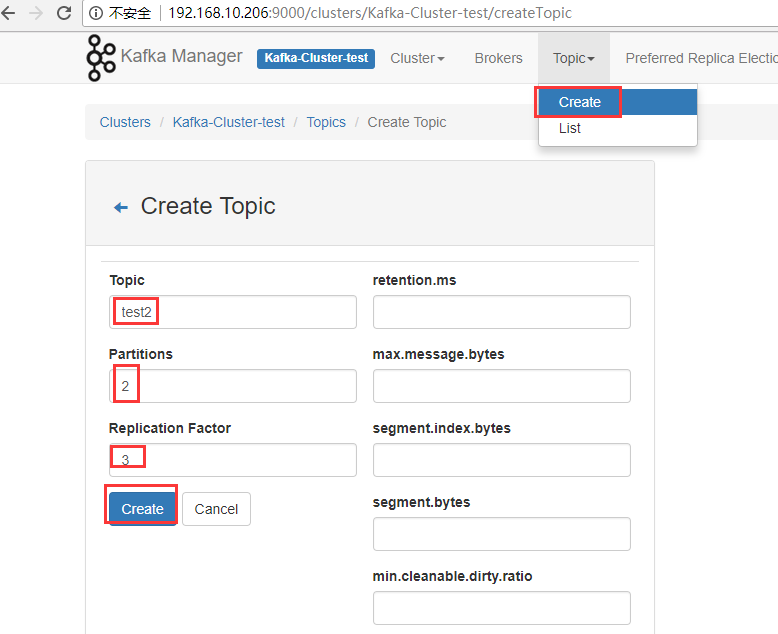Open Preferred Replica Election nav item
778x634 pixels.
pos(702,58)
